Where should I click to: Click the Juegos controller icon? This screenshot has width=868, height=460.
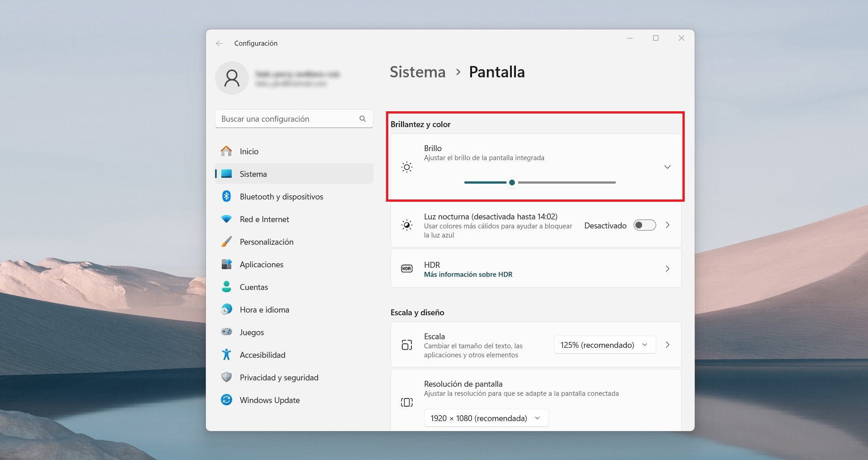226,332
